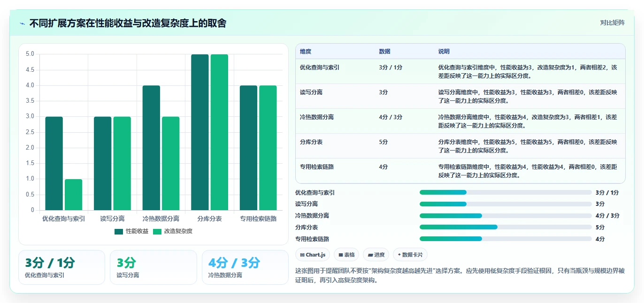Click the 维度 table column header
This screenshot has height=303, width=644.
pos(306,51)
